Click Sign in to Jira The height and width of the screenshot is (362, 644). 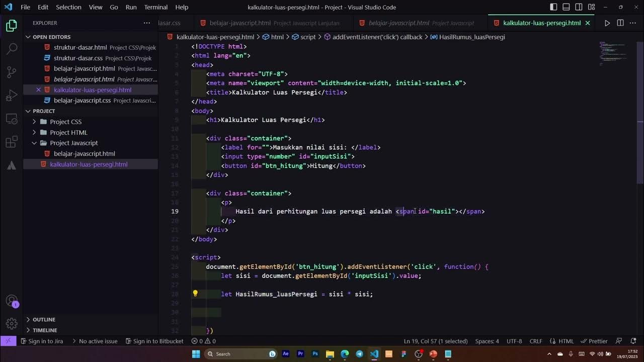[42, 341]
